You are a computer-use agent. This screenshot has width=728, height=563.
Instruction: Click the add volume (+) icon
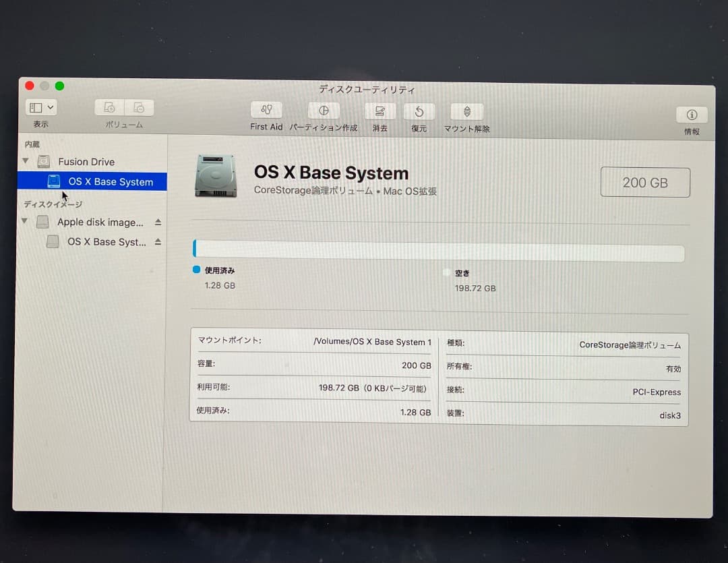[x=108, y=108]
